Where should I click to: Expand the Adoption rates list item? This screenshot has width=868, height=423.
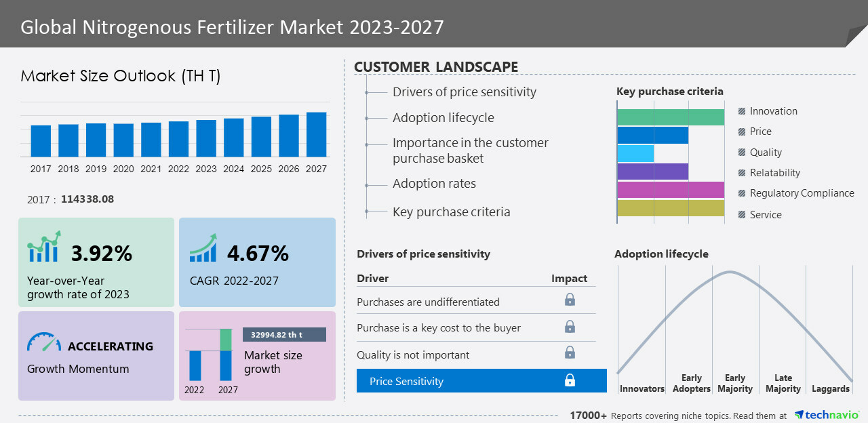coord(434,184)
